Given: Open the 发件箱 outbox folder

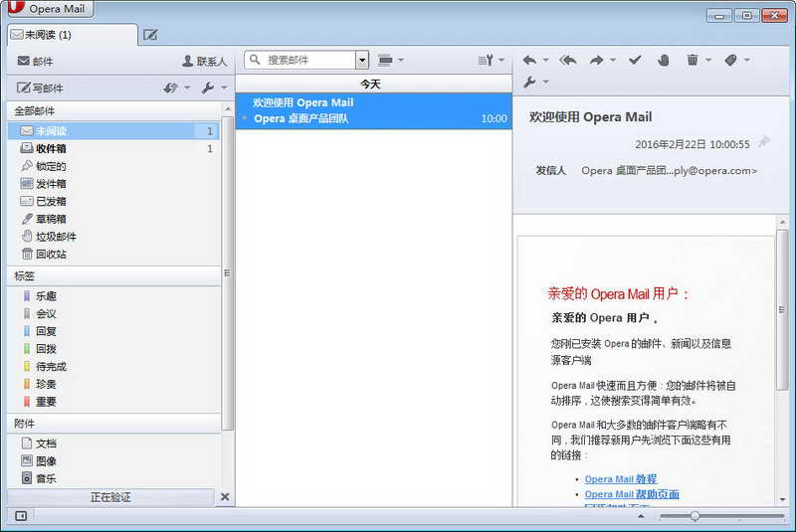Looking at the screenshot, I should (x=113, y=184).
